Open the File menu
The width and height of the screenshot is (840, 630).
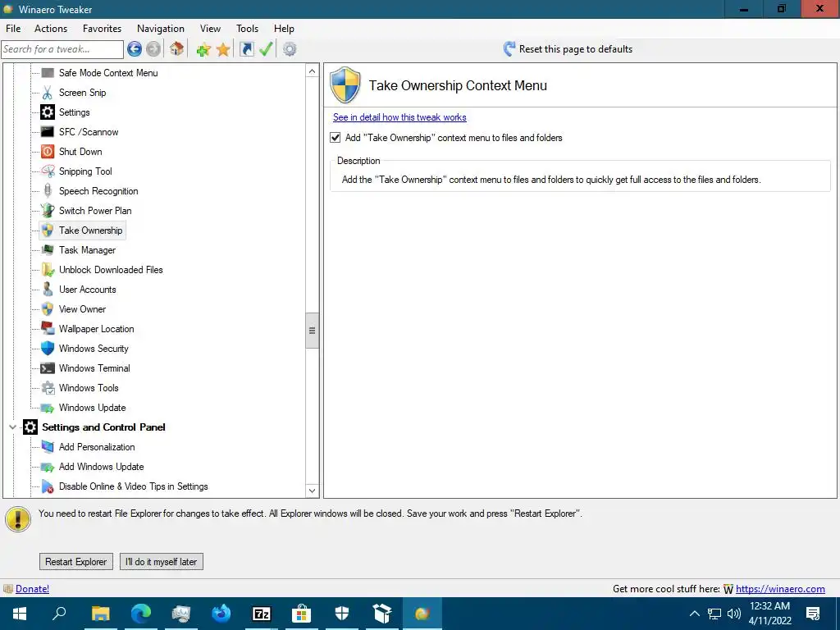[13, 29]
